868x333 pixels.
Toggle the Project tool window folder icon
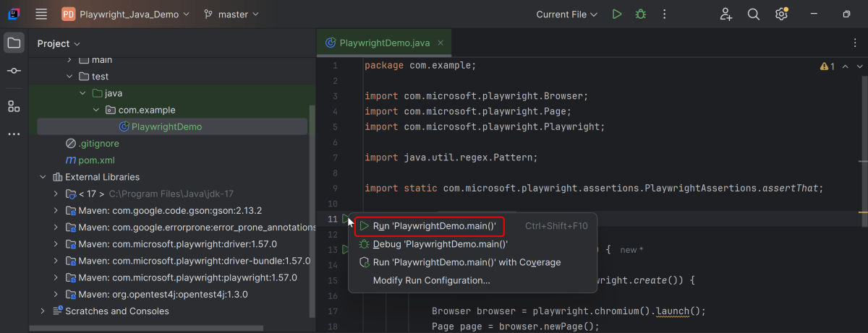pos(14,43)
